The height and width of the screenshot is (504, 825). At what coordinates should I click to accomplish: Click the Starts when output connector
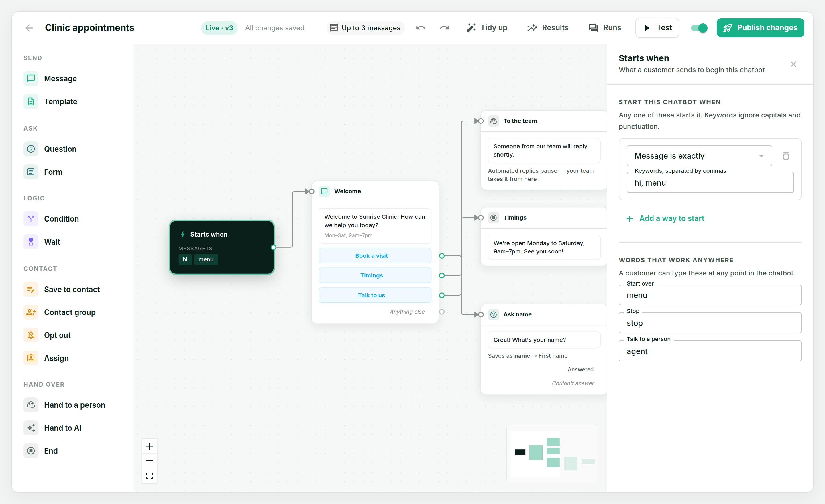pyautogui.click(x=274, y=247)
